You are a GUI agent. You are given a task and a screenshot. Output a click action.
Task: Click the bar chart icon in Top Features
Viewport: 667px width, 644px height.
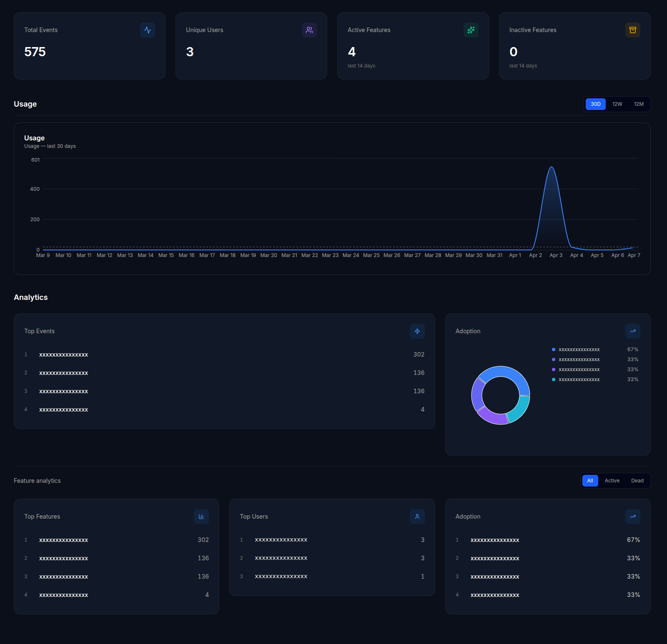tap(201, 517)
